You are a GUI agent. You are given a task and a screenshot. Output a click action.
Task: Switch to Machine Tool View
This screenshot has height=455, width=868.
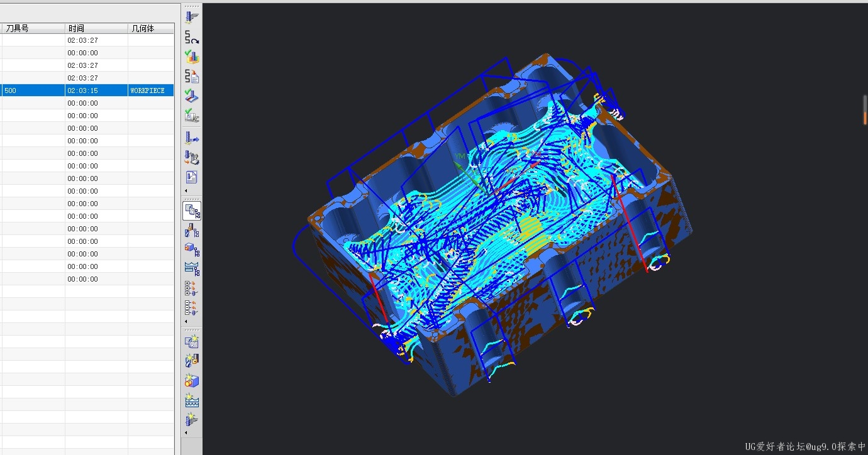click(192, 231)
